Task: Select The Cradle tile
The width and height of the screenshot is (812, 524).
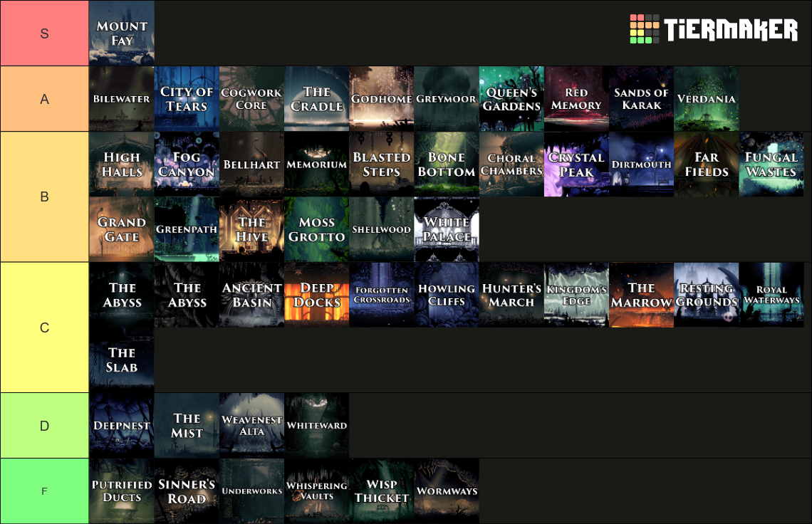Action: [x=316, y=98]
